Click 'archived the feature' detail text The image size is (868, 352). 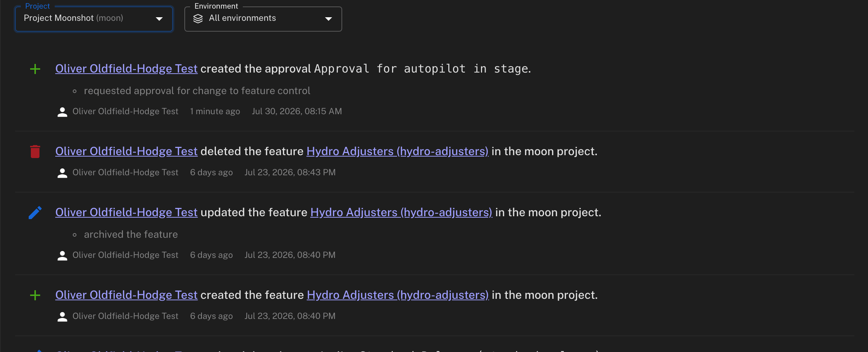click(131, 235)
